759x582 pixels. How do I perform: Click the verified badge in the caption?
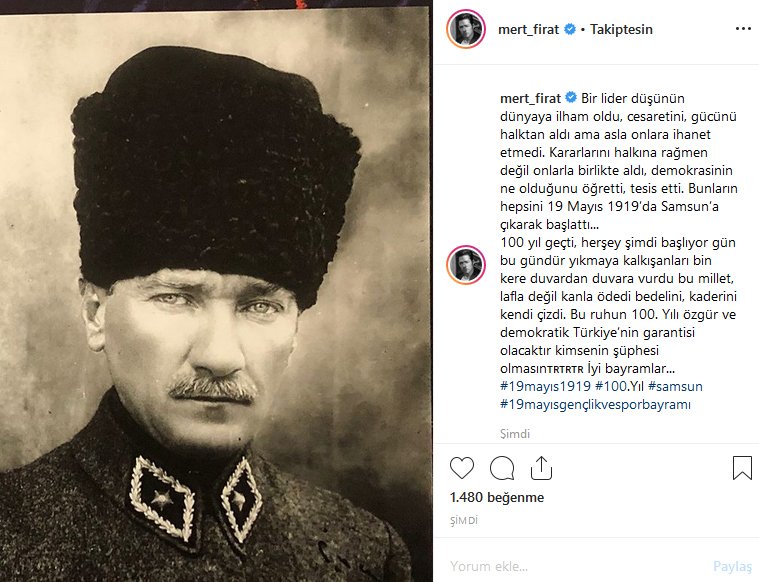(x=571, y=97)
